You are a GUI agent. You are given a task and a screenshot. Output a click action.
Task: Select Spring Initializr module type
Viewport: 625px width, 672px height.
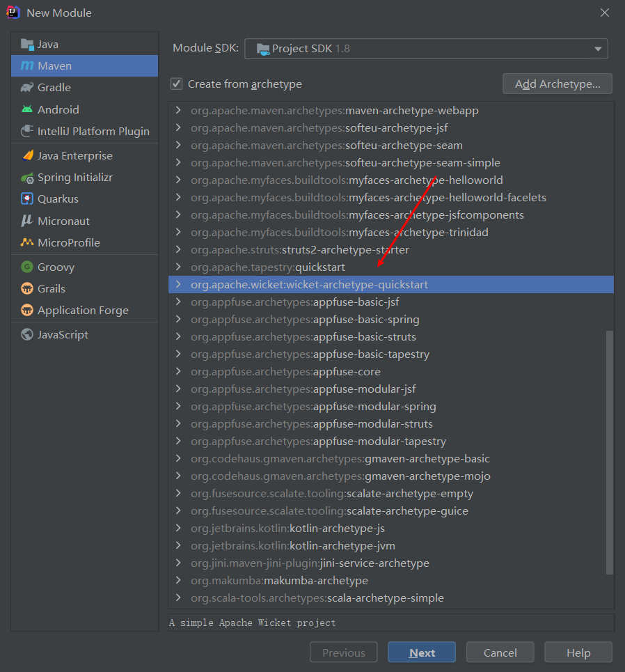coord(84,178)
